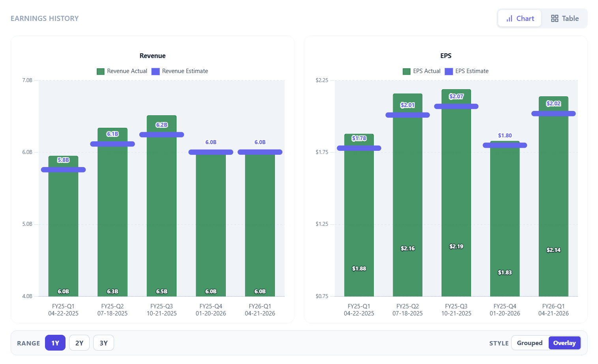Switch to the Chart view tab
598x364 pixels.
[x=519, y=19]
